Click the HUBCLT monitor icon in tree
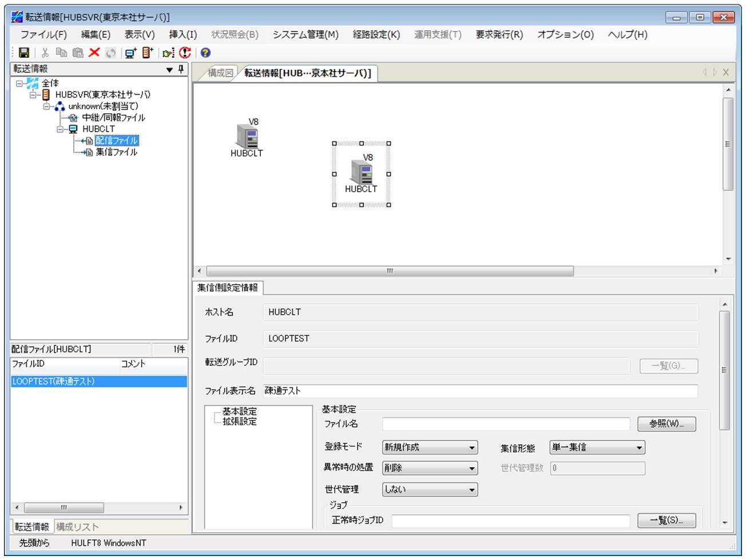Viewport: 746px width, 560px height. [73, 129]
